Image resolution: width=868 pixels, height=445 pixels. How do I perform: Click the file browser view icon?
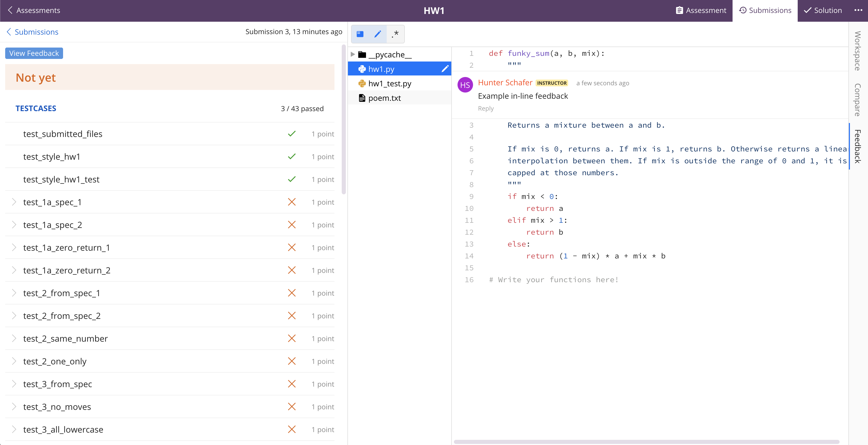(360, 34)
